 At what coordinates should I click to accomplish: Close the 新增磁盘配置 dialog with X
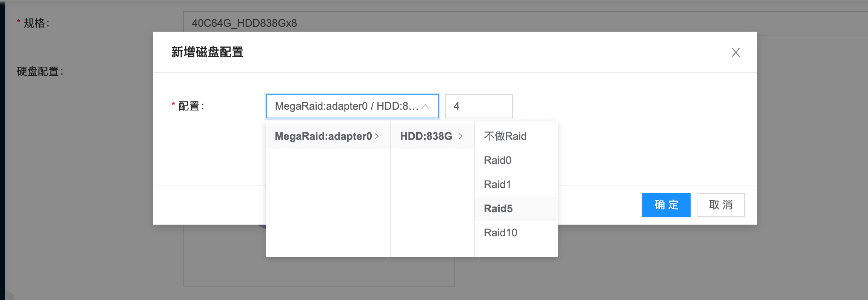click(736, 52)
